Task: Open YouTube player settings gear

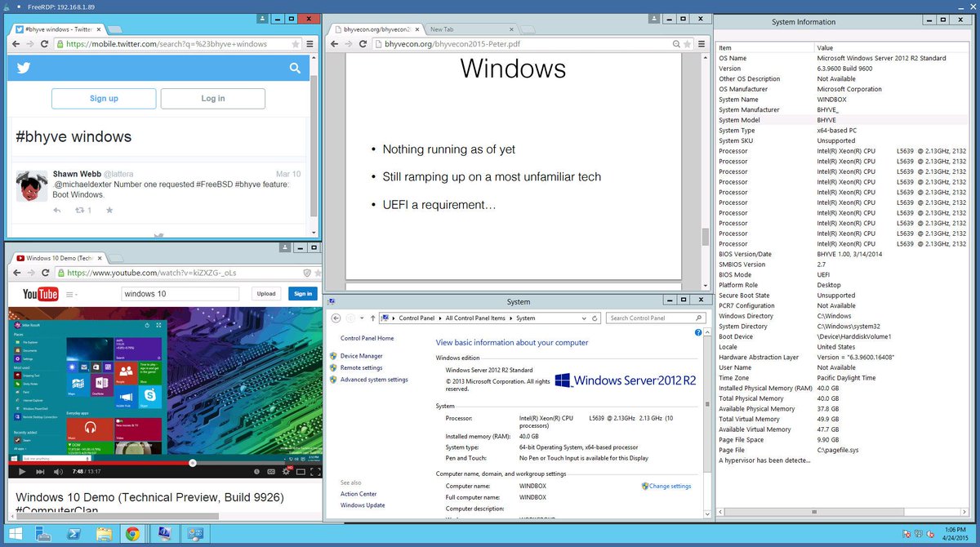Action: [287, 472]
